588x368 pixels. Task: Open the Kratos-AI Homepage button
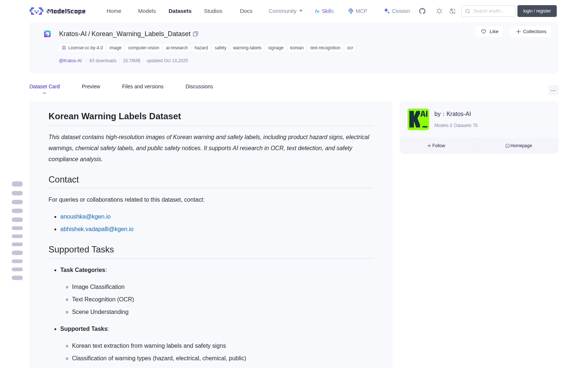click(x=519, y=146)
